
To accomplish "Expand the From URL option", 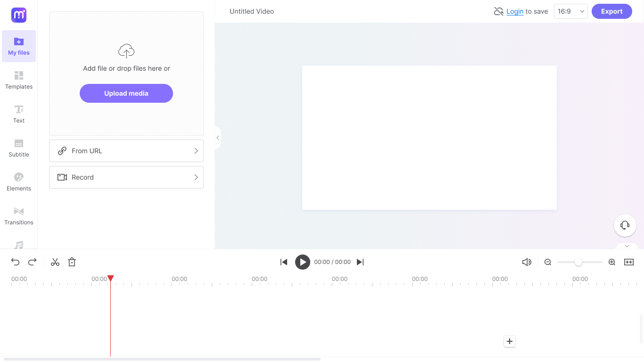I will click(x=126, y=151).
